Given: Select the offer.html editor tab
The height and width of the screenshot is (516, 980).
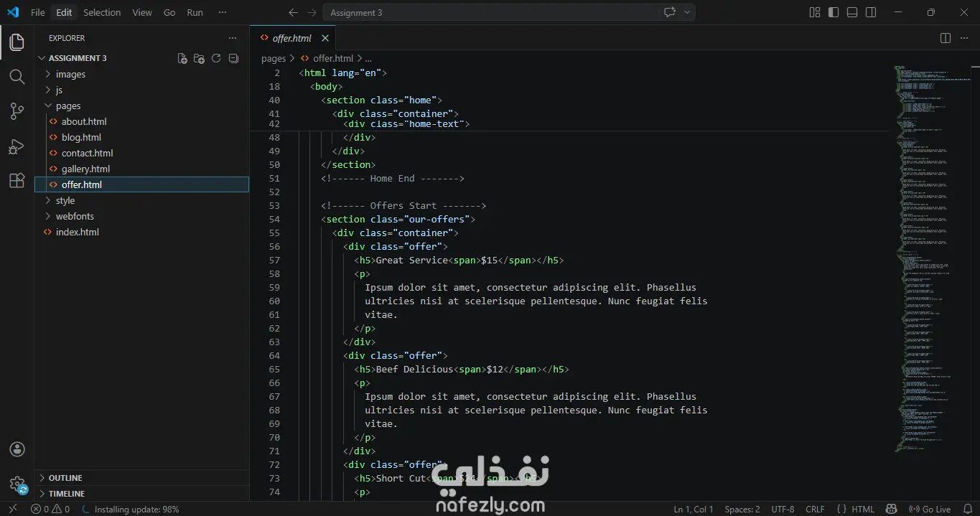Looking at the screenshot, I should (292, 38).
